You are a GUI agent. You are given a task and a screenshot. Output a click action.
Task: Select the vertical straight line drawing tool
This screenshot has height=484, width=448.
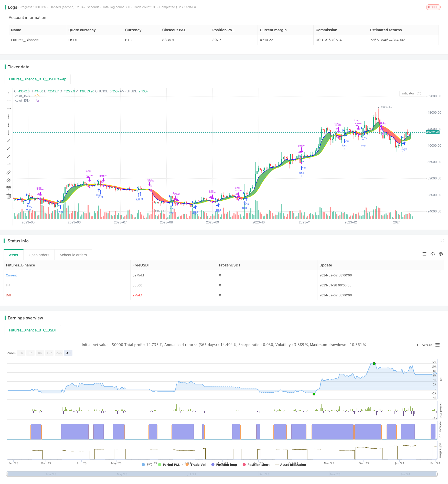pyautogui.click(x=9, y=117)
